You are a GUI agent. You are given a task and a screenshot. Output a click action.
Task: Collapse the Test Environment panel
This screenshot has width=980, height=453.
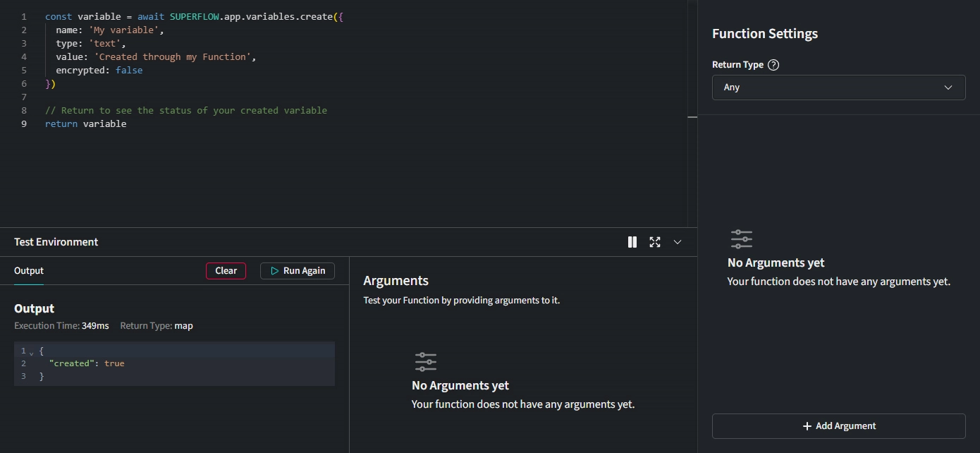[x=678, y=242]
